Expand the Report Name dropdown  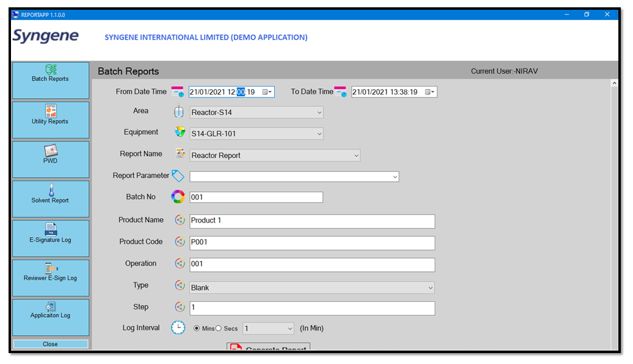point(356,155)
